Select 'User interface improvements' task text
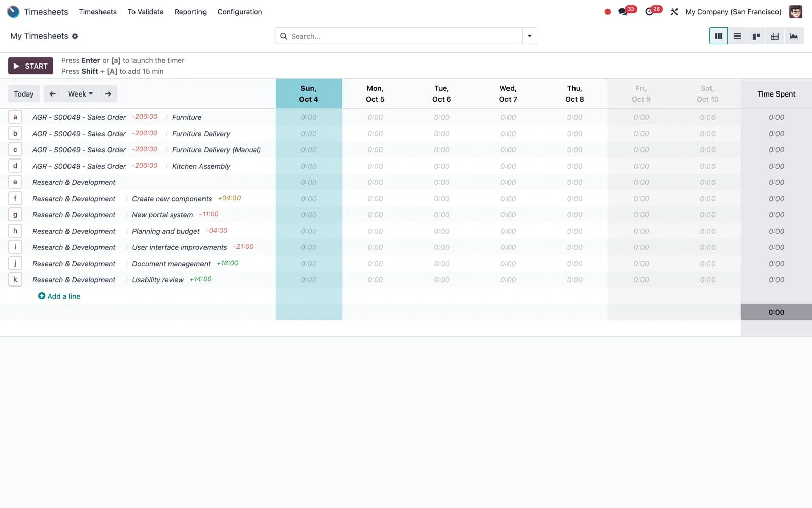The image size is (812, 508). pyautogui.click(x=179, y=247)
